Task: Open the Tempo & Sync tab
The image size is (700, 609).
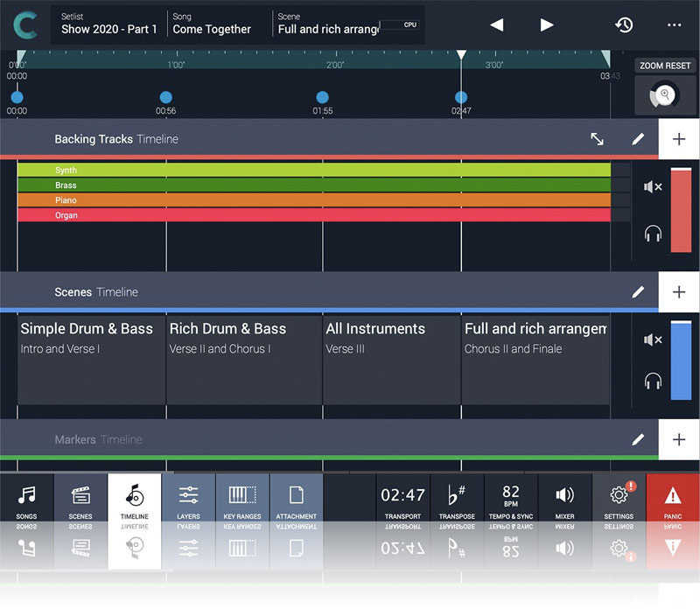Action: (x=511, y=501)
